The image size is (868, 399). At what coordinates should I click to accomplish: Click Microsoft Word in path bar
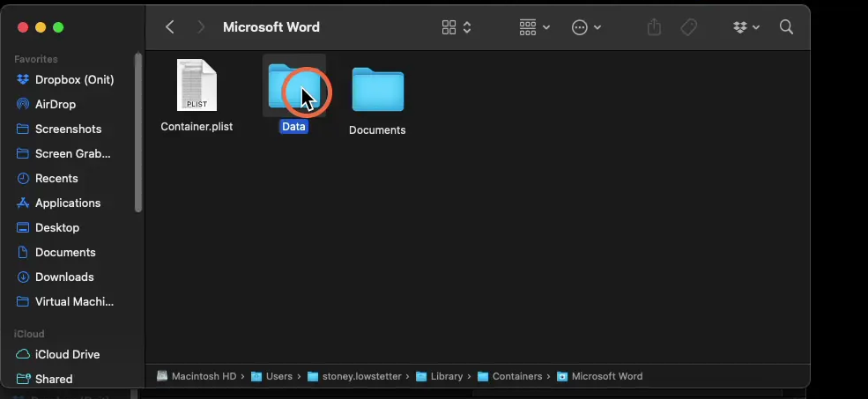click(x=600, y=376)
